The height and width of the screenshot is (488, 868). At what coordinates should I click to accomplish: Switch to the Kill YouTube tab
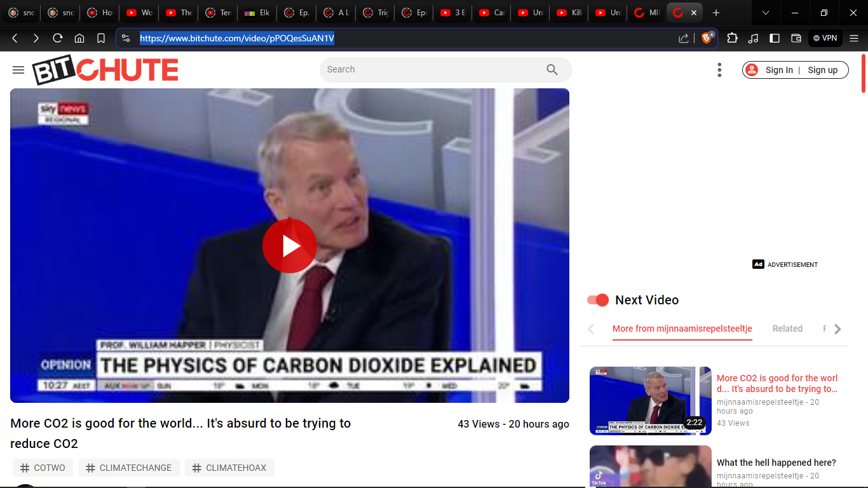pos(570,13)
